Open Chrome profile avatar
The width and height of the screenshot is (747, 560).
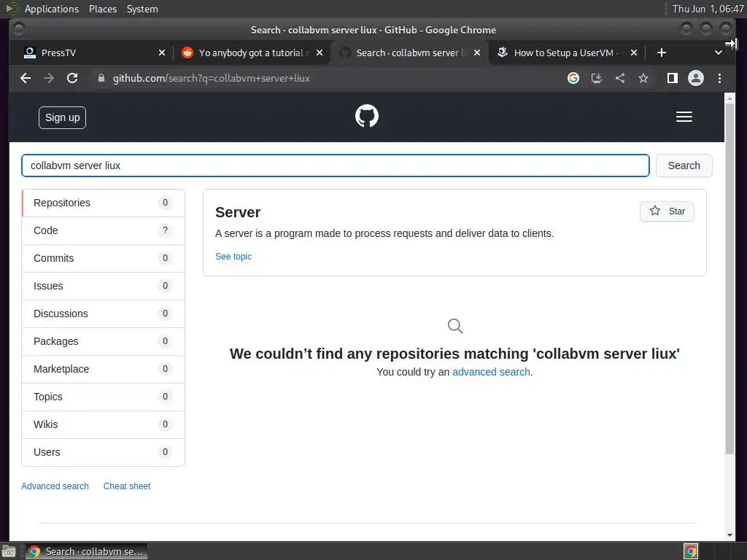[695, 78]
